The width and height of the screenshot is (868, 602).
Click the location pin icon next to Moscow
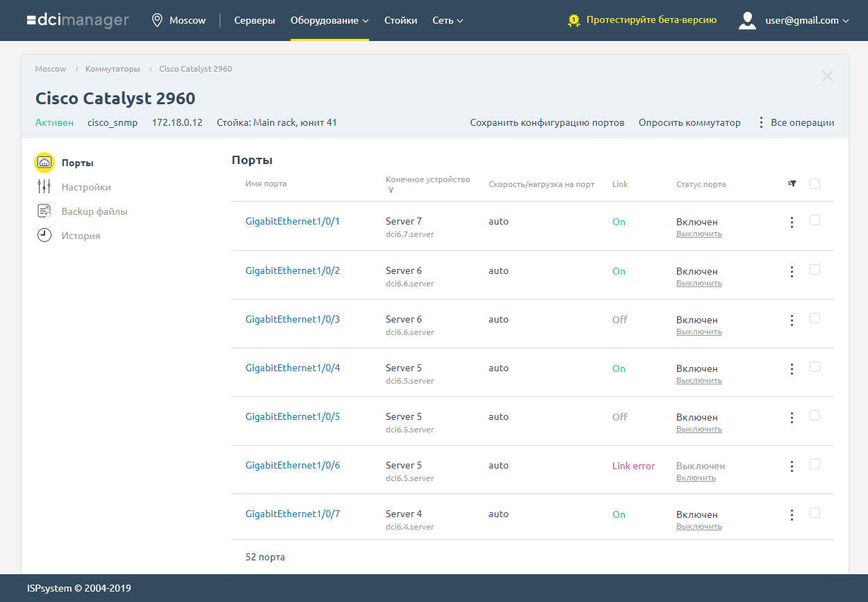pos(157,20)
